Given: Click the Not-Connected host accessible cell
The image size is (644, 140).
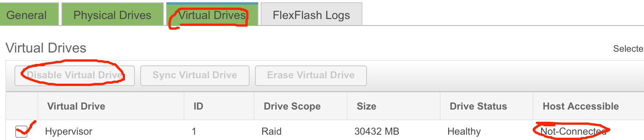Looking at the screenshot, I should coord(574,131).
